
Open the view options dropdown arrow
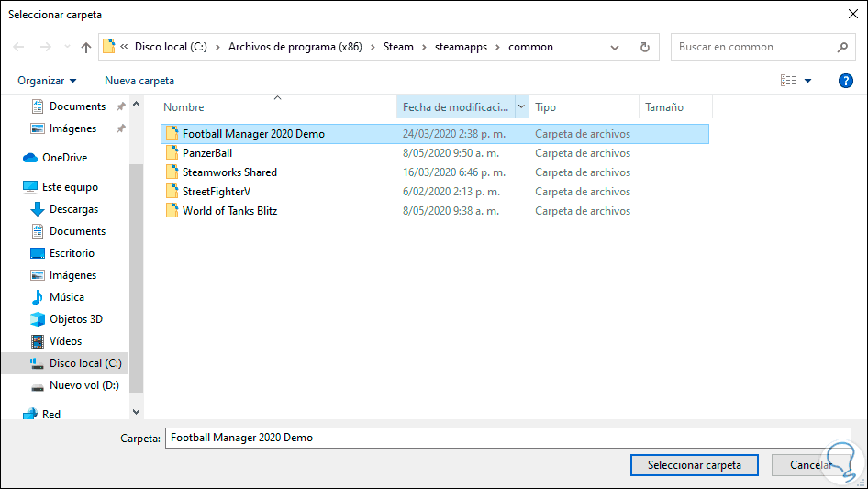point(807,81)
